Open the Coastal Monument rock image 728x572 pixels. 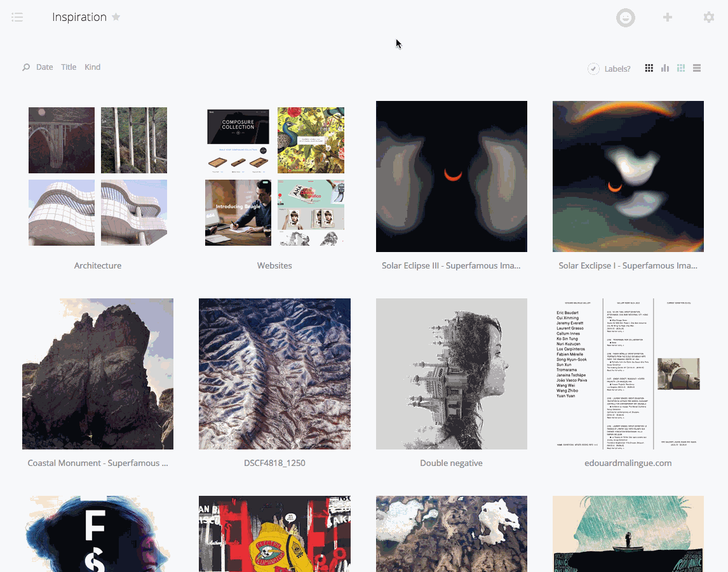click(98, 374)
